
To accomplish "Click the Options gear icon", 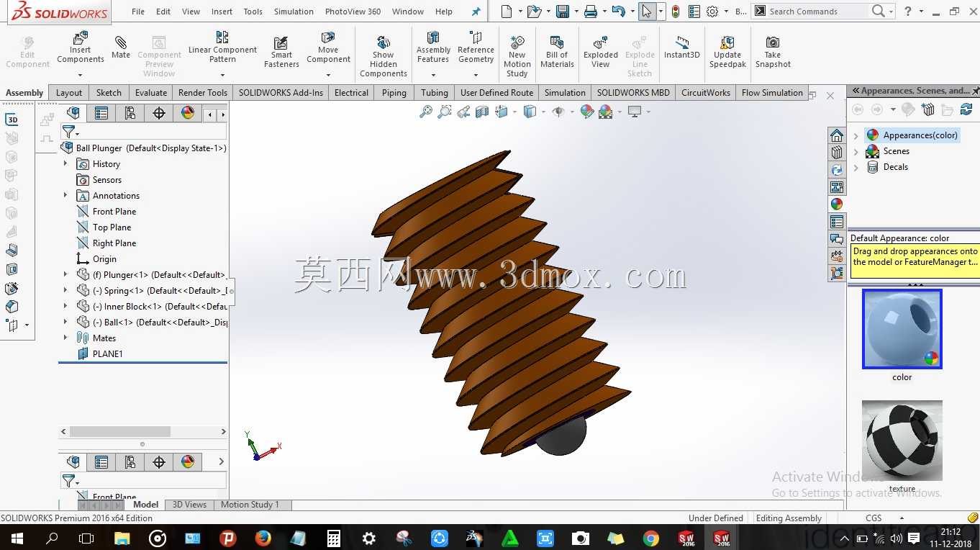I will [x=712, y=12].
